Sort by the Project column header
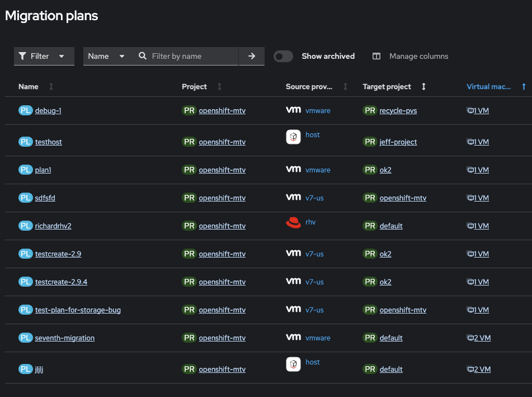 point(194,87)
